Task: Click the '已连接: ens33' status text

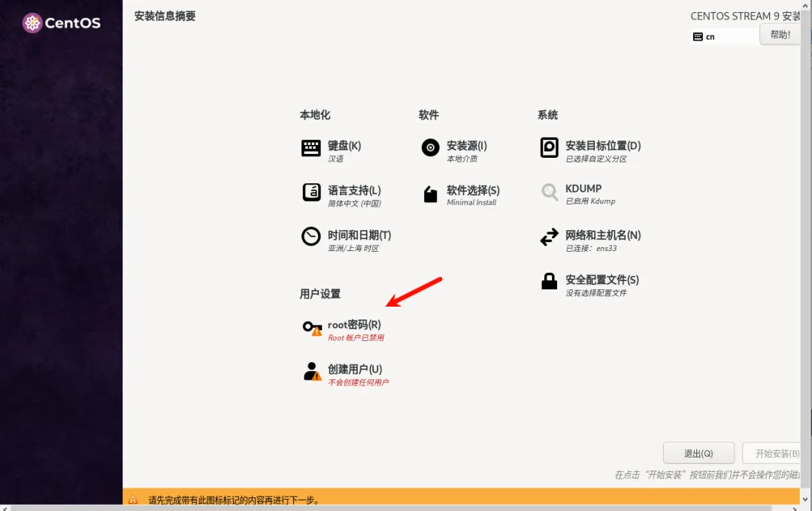Action: pos(591,248)
